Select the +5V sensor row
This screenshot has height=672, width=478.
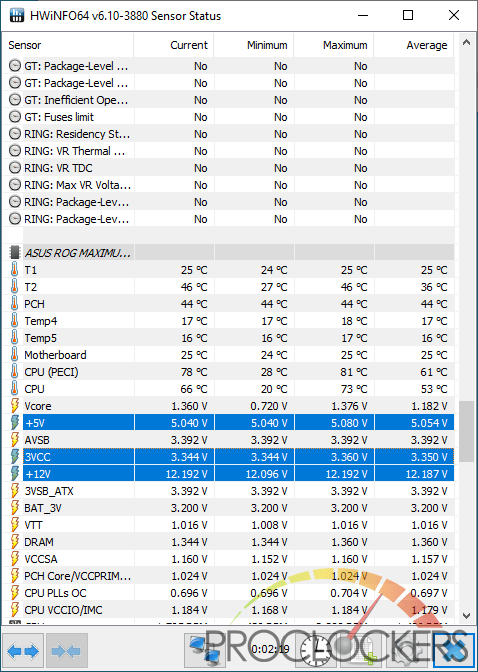(231, 423)
